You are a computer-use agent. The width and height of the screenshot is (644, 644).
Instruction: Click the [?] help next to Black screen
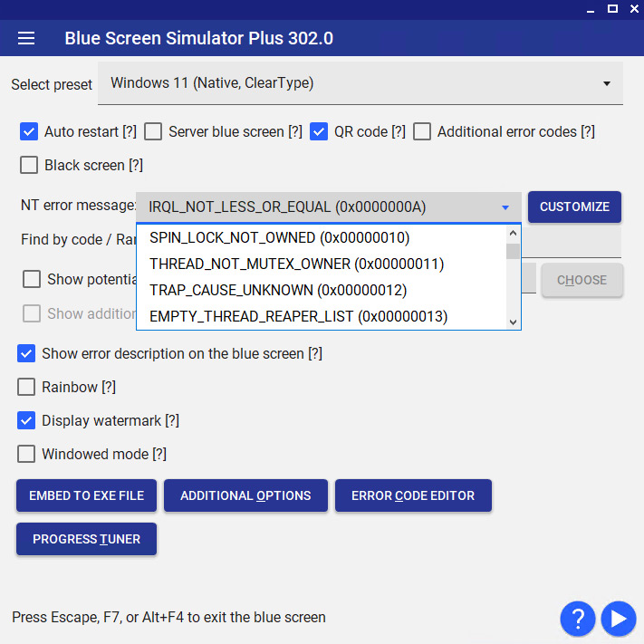(x=136, y=166)
